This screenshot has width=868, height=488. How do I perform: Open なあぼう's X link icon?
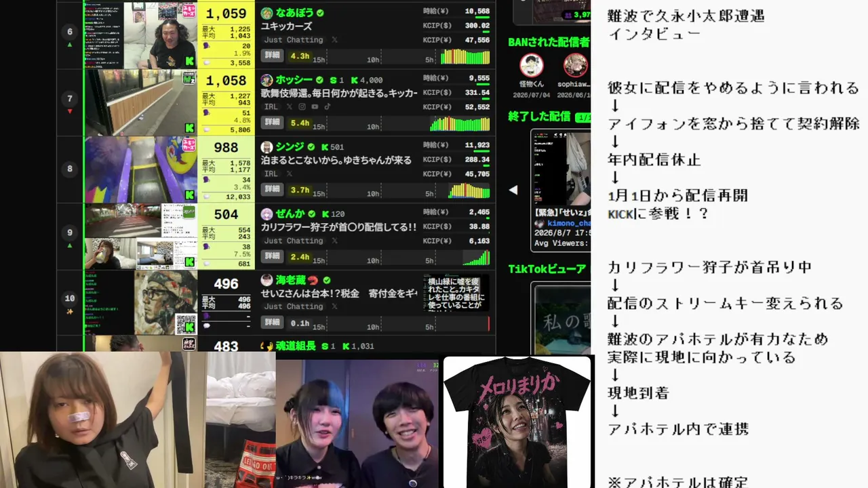334,40
